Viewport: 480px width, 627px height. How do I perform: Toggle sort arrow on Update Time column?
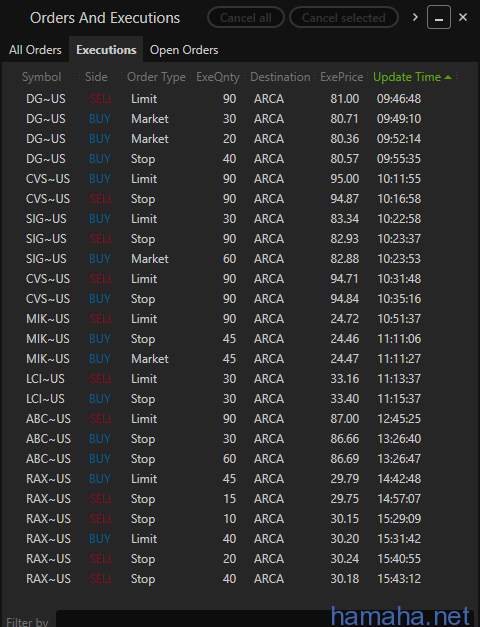[x=448, y=77]
